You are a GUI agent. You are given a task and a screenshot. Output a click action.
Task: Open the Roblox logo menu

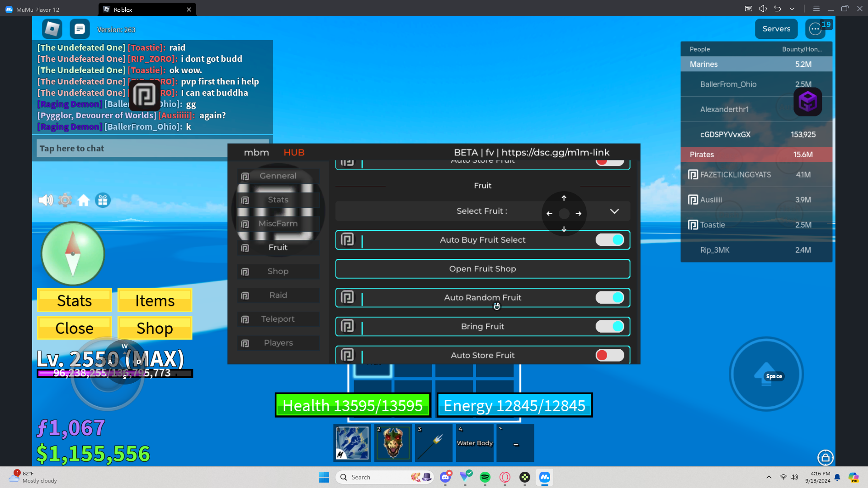tap(52, 29)
